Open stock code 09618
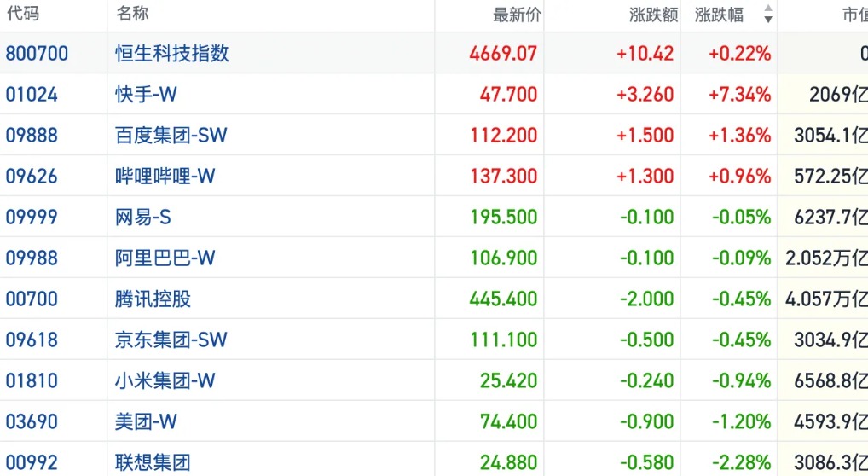Viewport: 868px width, 476px height. click(x=32, y=340)
